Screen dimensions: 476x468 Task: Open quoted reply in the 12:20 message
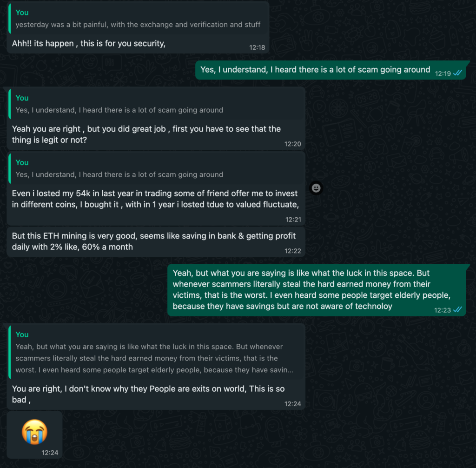pyautogui.click(x=156, y=104)
